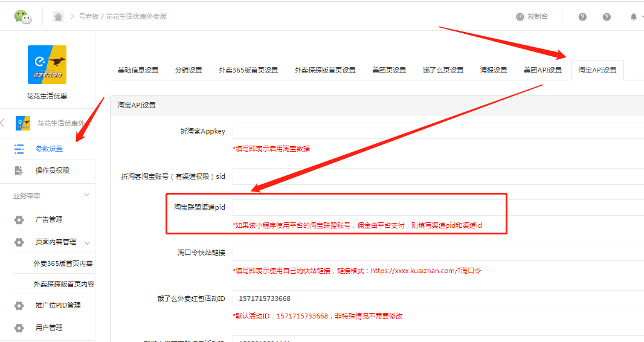This screenshot has height=342, width=644.
Task: Open the 控制台 console icon
Action: click(520, 17)
